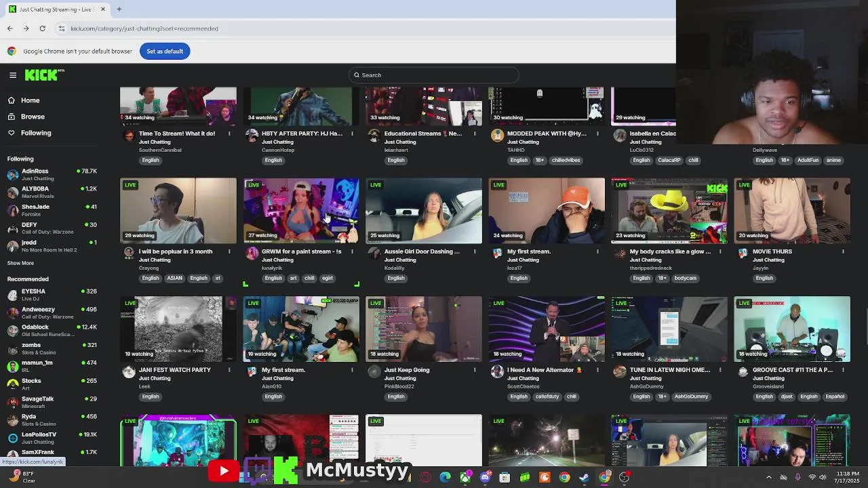Viewport: 868px width, 488px height.
Task: Open EYESHA recommended channel
Action: tap(52, 295)
